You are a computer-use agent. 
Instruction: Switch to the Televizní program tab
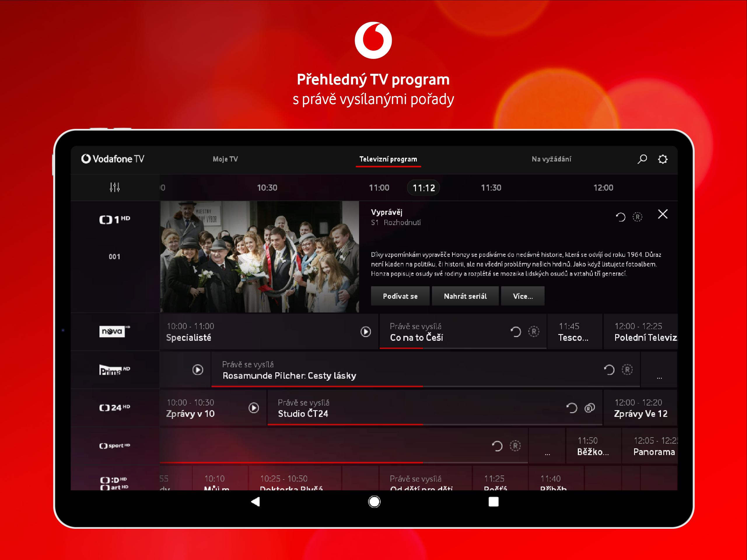[x=388, y=159]
